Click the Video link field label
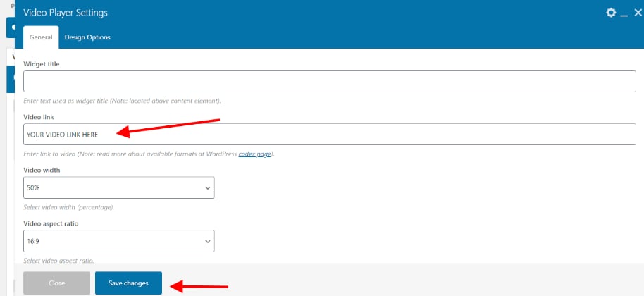 pos(39,117)
